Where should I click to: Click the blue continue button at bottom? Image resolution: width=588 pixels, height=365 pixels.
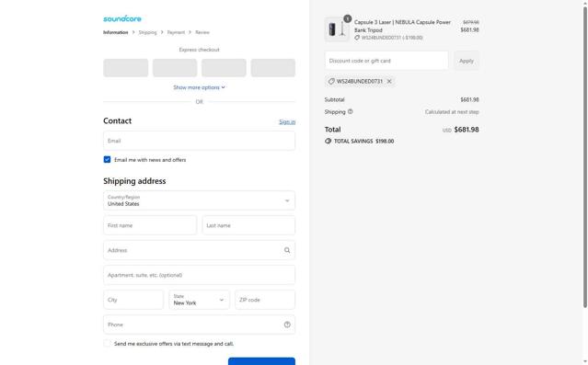(x=261, y=361)
